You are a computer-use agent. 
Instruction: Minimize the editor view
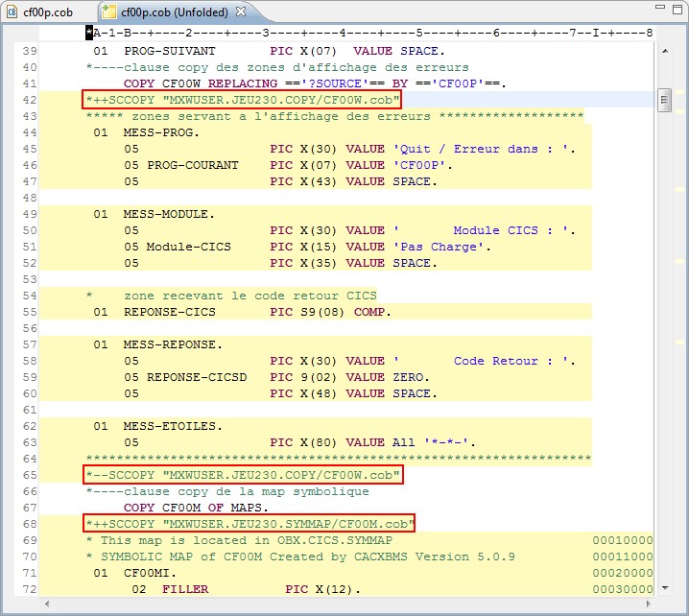pos(660,7)
